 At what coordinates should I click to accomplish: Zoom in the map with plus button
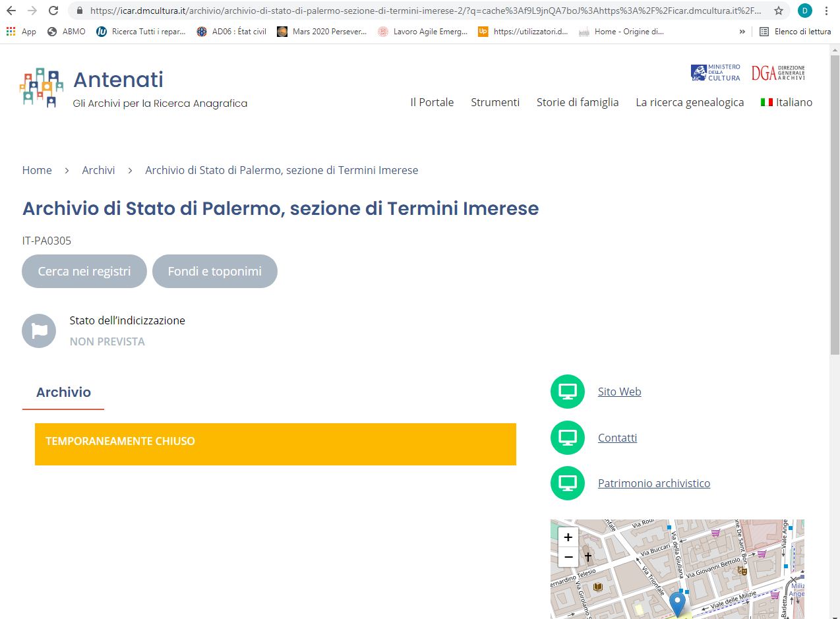[568, 537]
